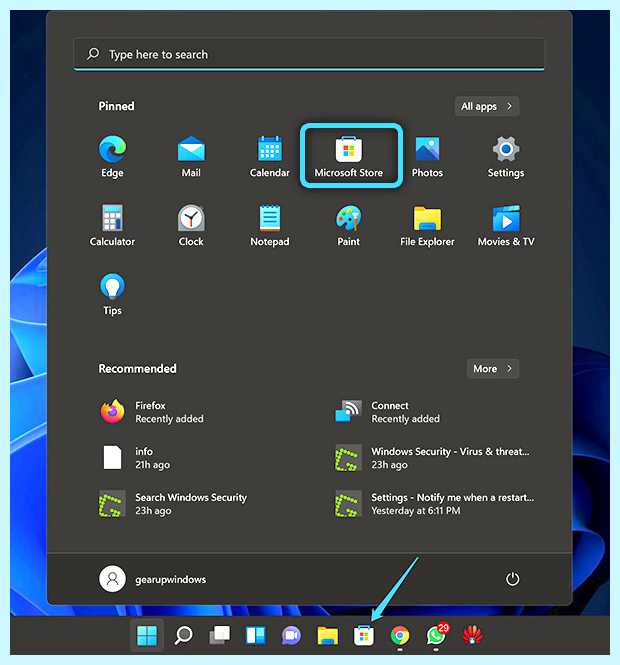Launch the Movies & TV app
The width and height of the screenshot is (620, 665).
[x=505, y=225]
